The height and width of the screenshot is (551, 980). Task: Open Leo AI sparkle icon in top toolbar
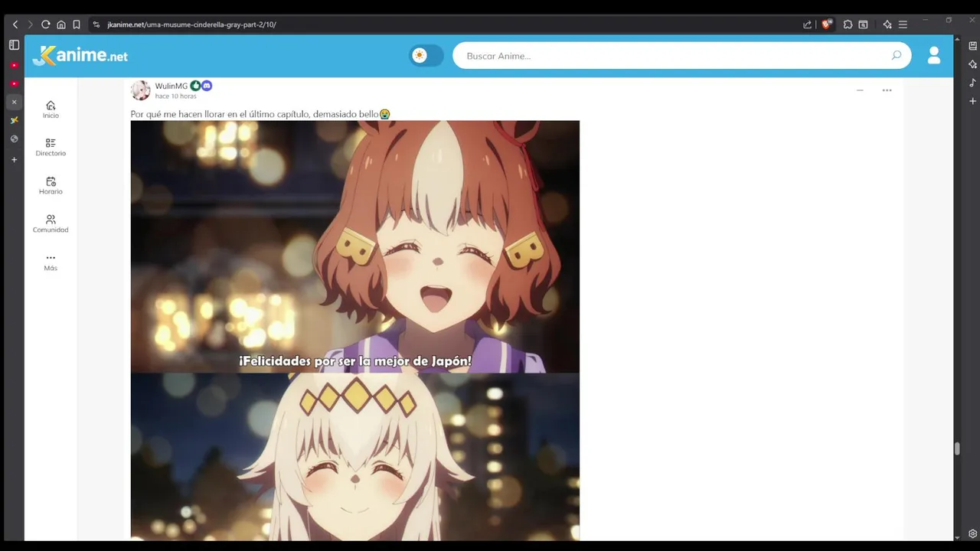(x=887, y=24)
